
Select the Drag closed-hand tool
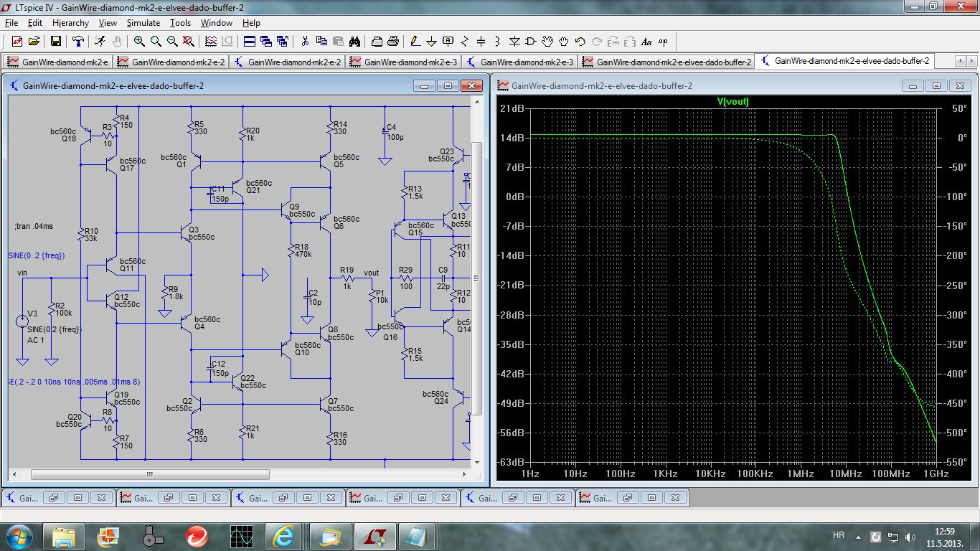(564, 41)
